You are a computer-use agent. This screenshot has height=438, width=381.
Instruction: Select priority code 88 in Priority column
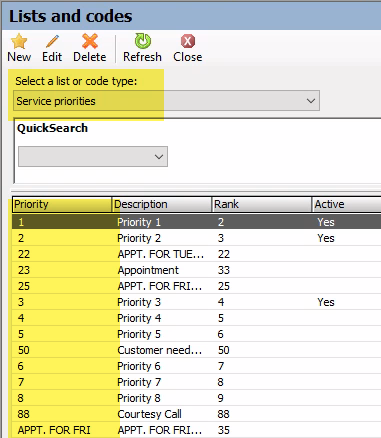pyautogui.click(x=24, y=414)
